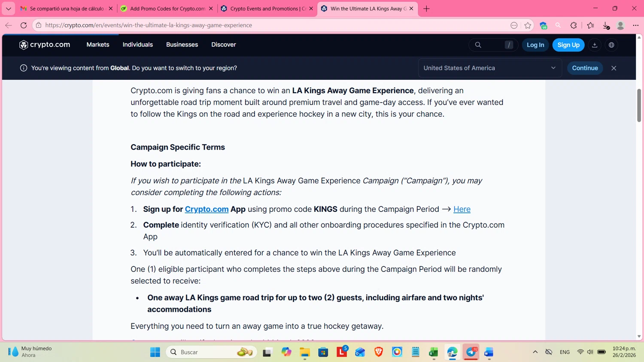Screen dimensions: 644x362
Task: Open the Crypto.com link in step 1
Action: point(207,209)
